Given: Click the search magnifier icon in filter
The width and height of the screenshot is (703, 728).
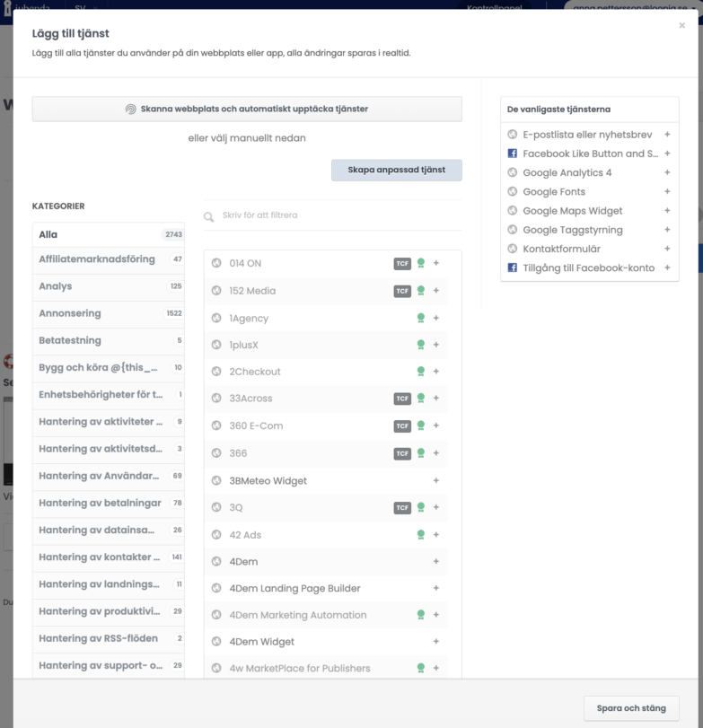Looking at the screenshot, I should (209, 216).
